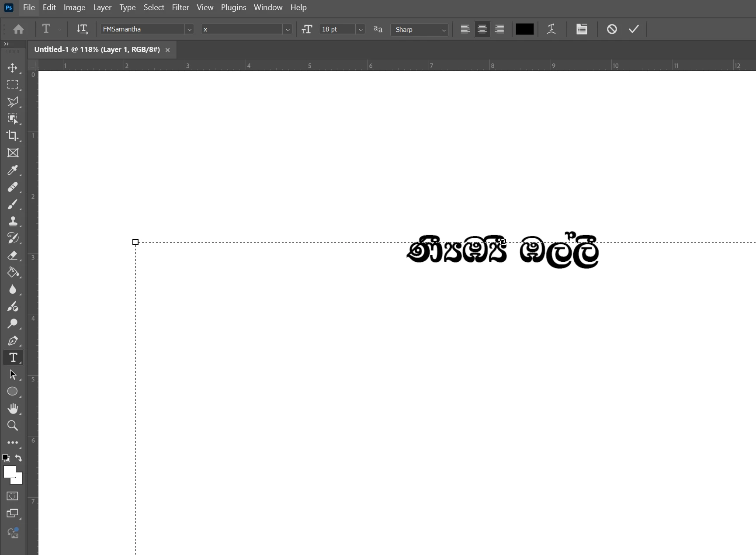This screenshot has height=555, width=756.
Task: Cancel the current text edits
Action: pyautogui.click(x=612, y=29)
